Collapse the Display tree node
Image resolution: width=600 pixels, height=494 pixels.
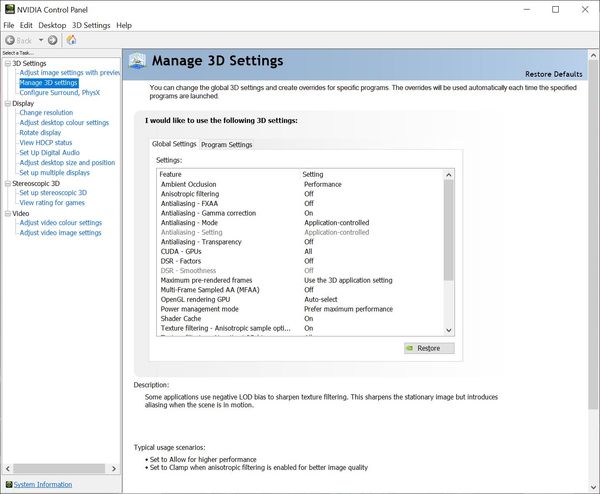pos(8,103)
